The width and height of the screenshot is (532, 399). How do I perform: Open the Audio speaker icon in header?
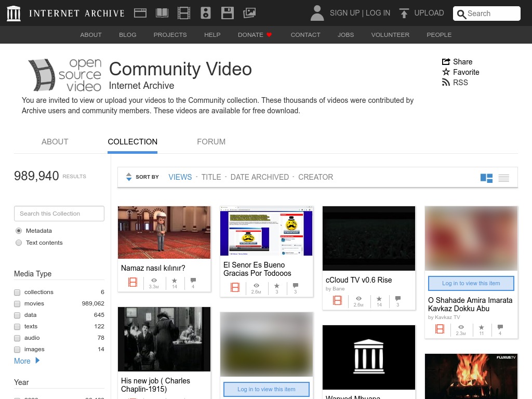[x=206, y=13]
